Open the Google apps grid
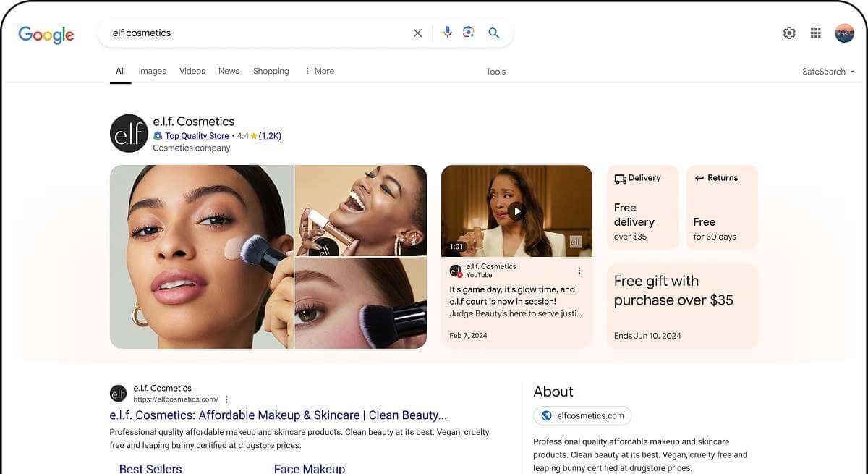 point(816,33)
